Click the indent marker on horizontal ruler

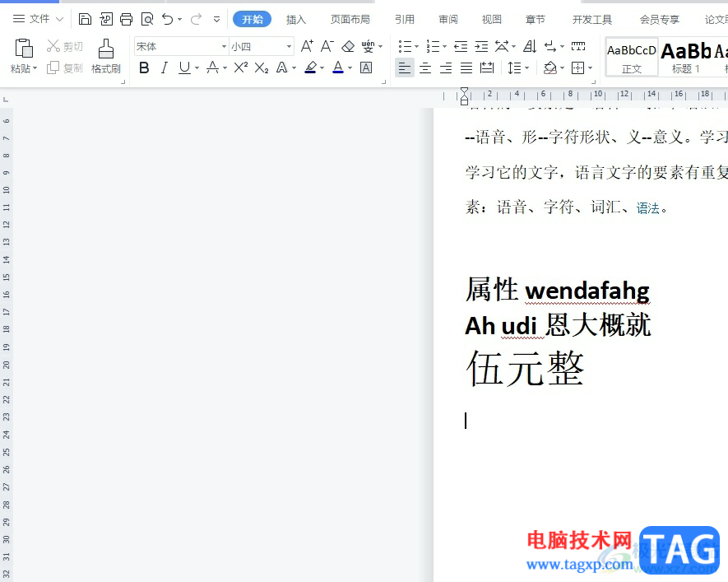click(x=464, y=96)
